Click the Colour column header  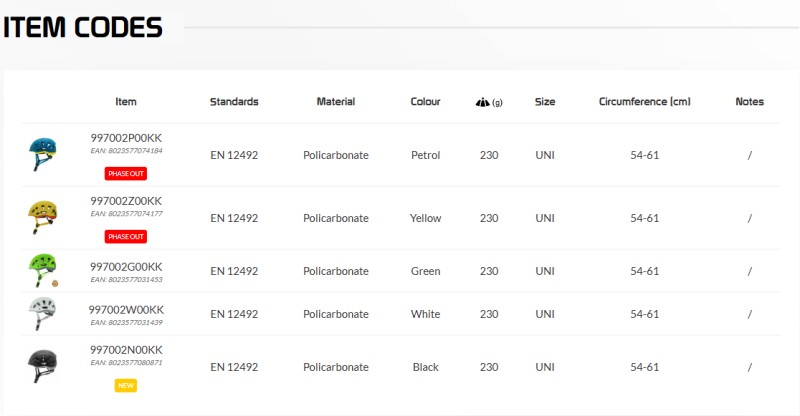pos(426,102)
